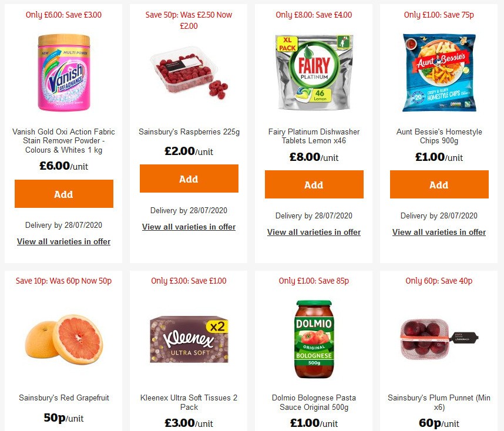
Task: View all varieties in the Raspberries offer
Action: [x=189, y=227]
